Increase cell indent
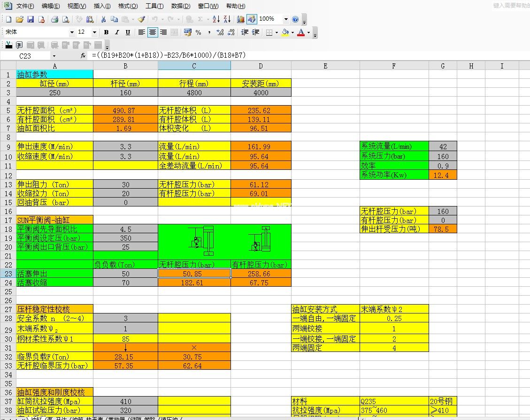Image resolution: width=530 pixels, height=420 pixels. click(x=255, y=32)
